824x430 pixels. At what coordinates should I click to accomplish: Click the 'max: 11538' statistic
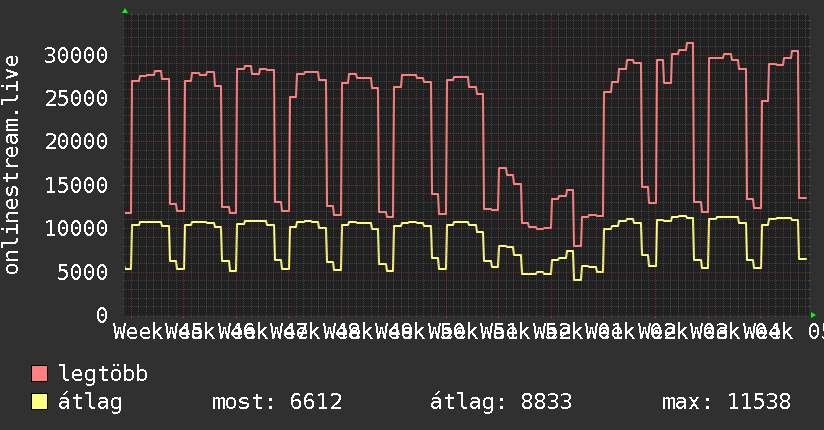[726, 402]
